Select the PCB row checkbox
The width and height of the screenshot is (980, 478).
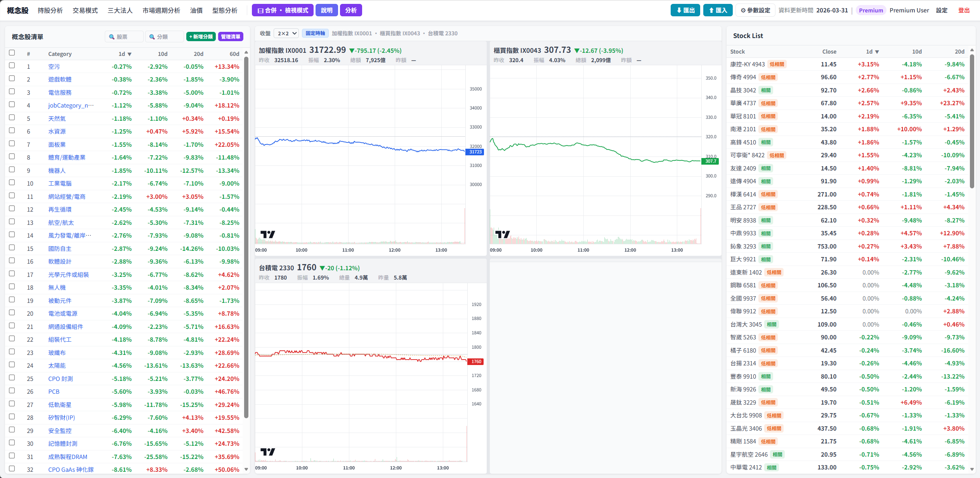12,391
